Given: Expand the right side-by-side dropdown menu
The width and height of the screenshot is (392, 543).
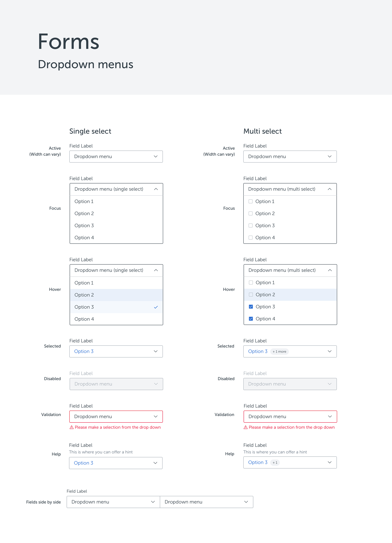Looking at the screenshot, I should click(206, 502).
